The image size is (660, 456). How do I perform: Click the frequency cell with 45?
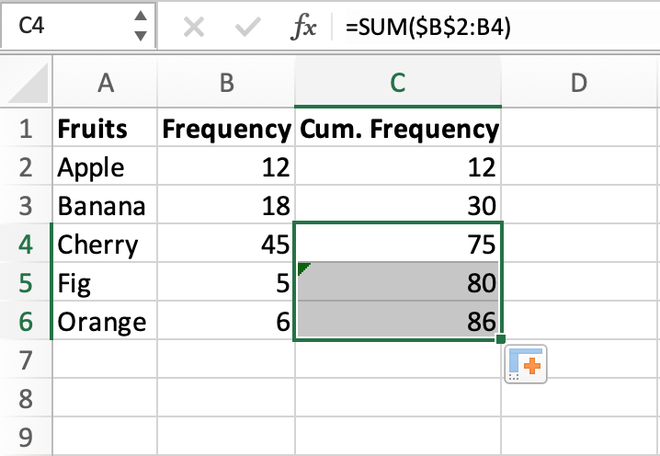tap(226, 244)
